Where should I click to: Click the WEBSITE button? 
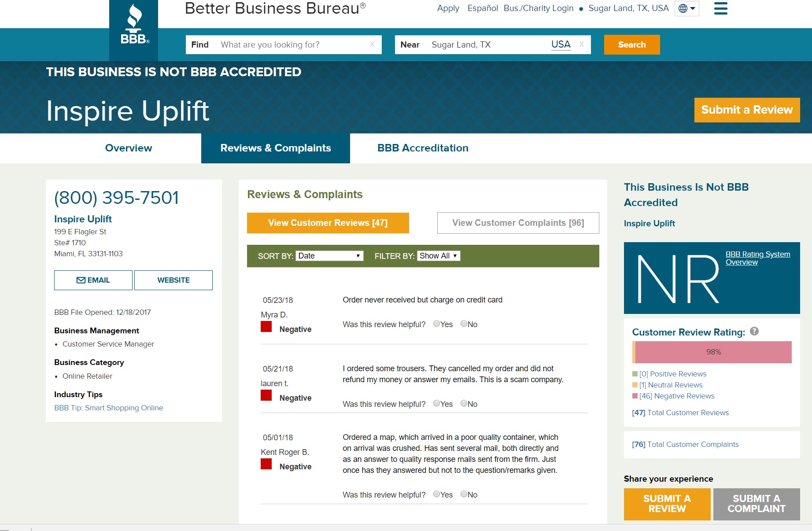pyautogui.click(x=173, y=280)
